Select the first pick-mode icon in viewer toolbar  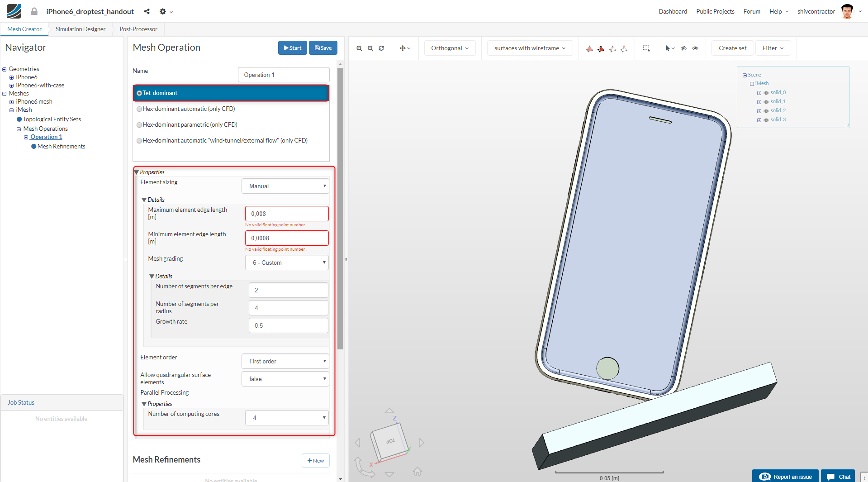(x=589, y=48)
